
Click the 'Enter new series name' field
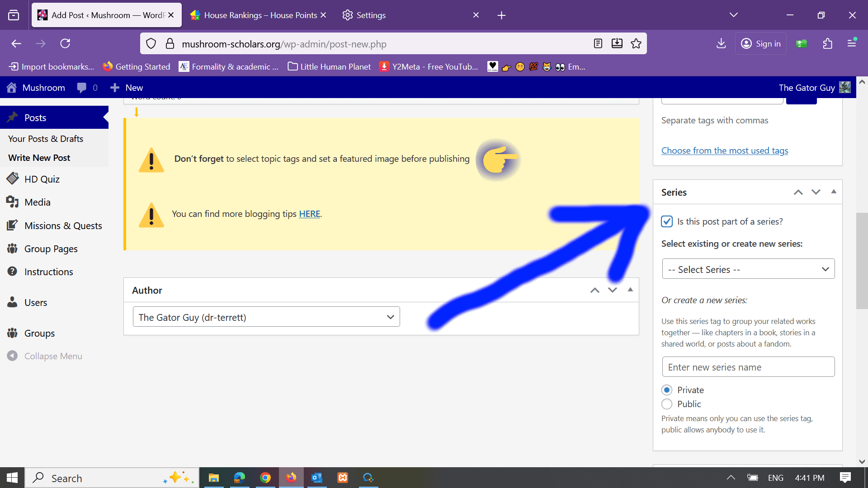coord(748,367)
